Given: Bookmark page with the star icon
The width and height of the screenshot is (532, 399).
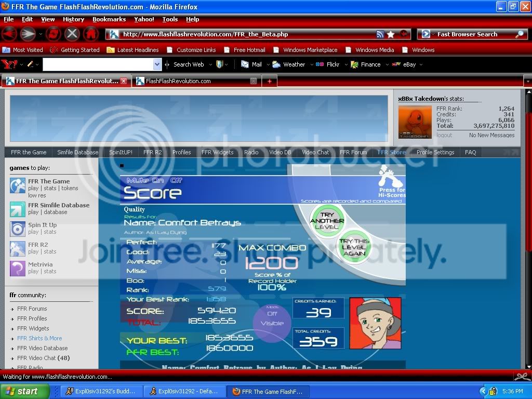Looking at the screenshot, I should tap(391, 34).
